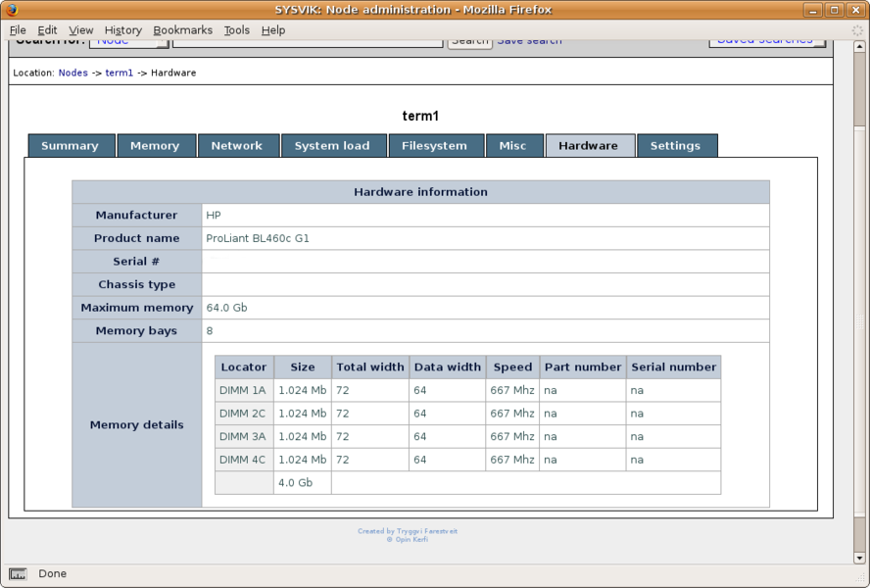
Task: Click the DIMM 2C locator cell
Action: pos(244,414)
